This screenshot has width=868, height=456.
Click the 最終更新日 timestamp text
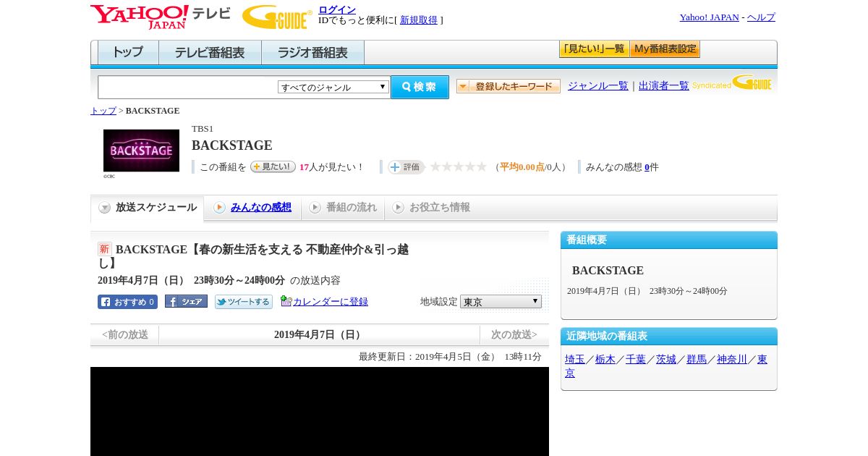(x=450, y=357)
